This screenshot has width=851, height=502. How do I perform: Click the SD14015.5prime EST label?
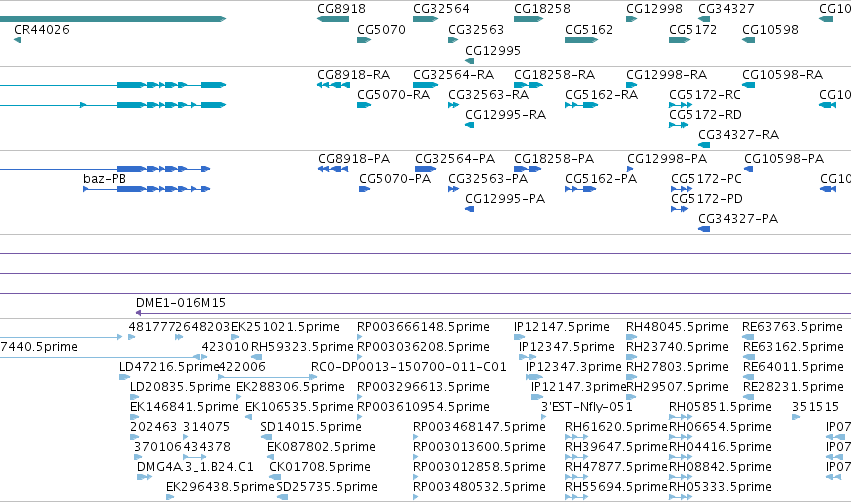point(311,428)
